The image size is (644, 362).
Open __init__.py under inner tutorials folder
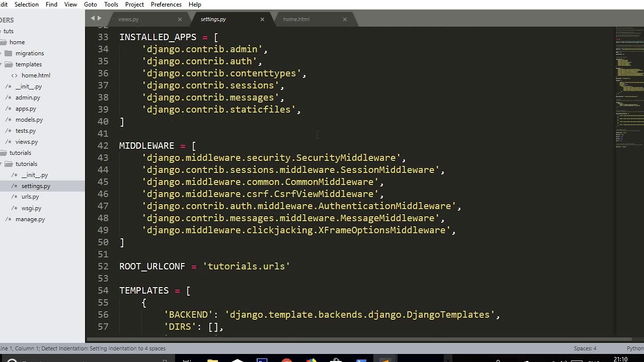[35, 175]
